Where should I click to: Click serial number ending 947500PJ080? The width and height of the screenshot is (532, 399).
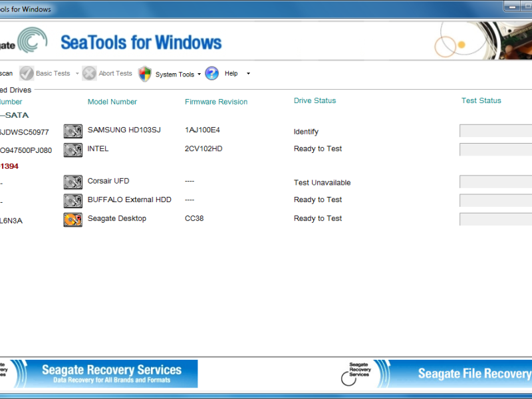[26, 150]
